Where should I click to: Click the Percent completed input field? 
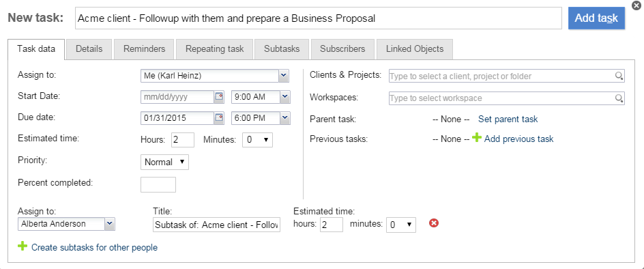tap(158, 184)
